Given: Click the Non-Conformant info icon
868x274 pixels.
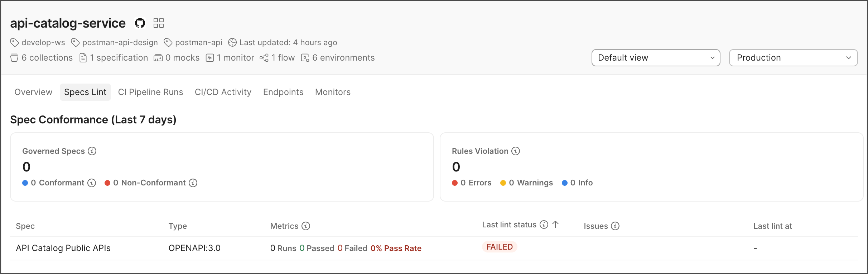Looking at the screenshot, I should click(193, 183).
